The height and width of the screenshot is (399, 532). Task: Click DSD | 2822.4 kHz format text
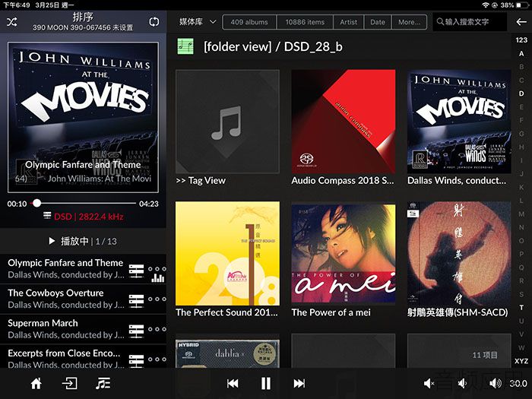point(89,217)
